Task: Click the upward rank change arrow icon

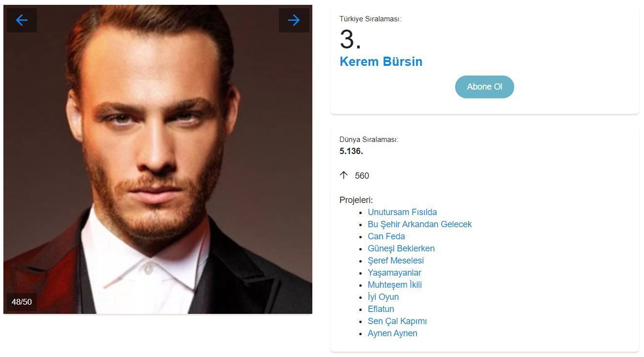Action: (x=344, y=175)
